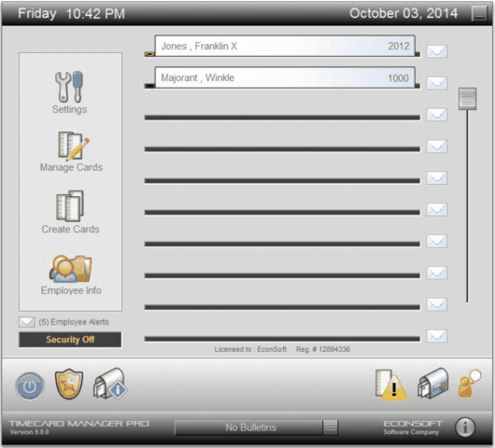This screenshot has width=495, height=448.
Task: Select the Jones, Franklin X timecard
Action: [285, 46]
